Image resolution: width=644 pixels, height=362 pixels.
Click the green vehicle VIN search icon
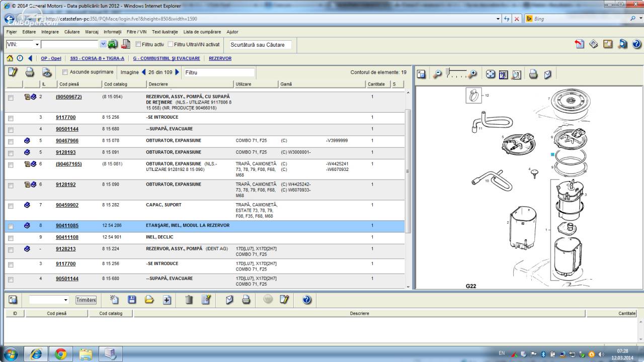pos(113,44)
